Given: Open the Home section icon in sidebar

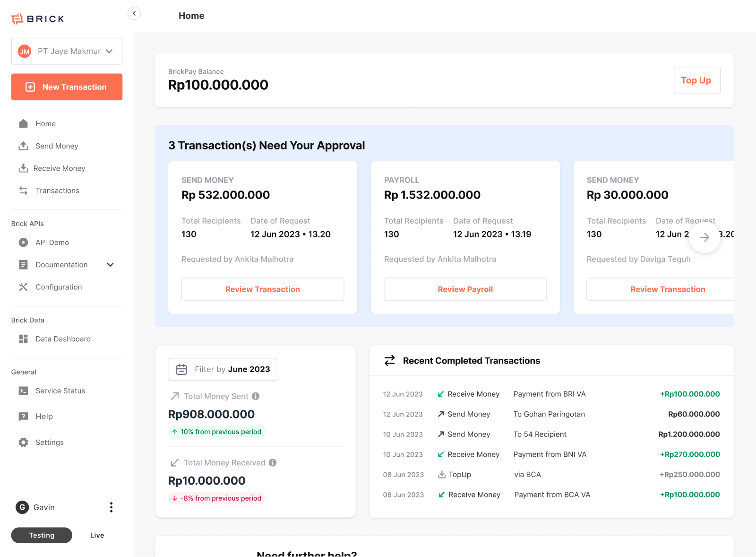Looking at the screenshot, I should click(23, 123).
